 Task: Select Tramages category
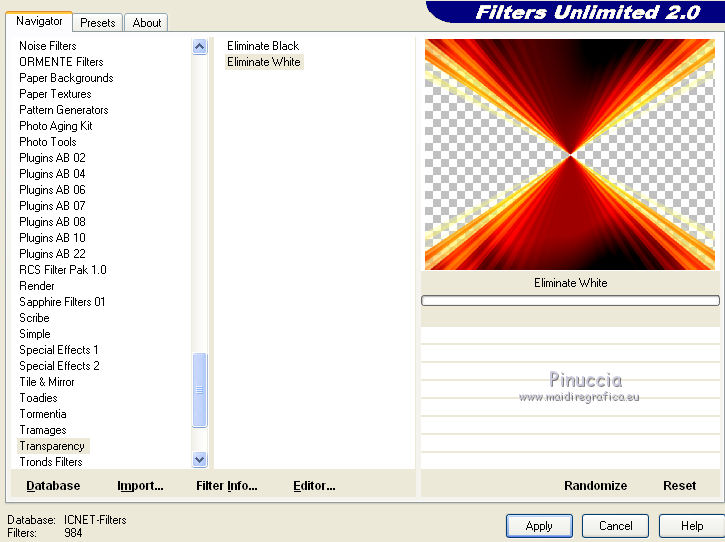pos(43,430)
